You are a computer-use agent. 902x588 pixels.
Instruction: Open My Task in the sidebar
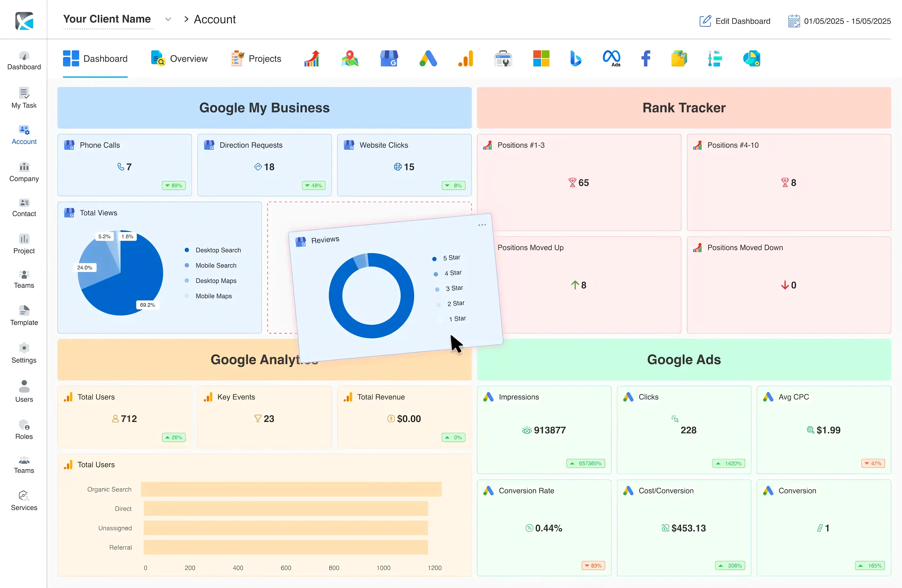pos(24,98)
